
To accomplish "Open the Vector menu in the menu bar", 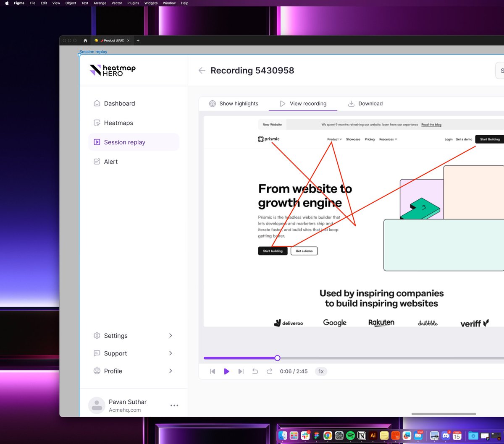I will click(x=117, y=3).
